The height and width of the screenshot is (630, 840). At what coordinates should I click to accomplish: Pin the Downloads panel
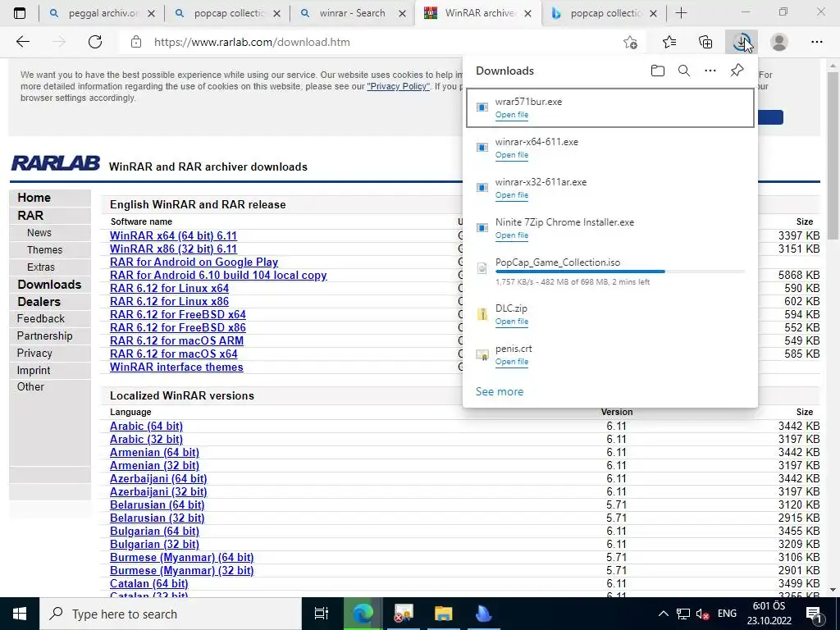(737, 71)
